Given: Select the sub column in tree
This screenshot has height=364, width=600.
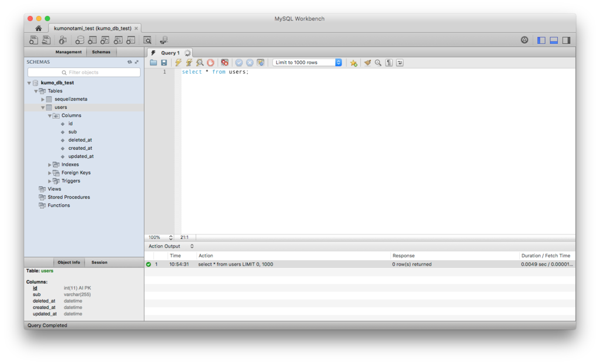Looking at the screenshot, I should (x=72, y=132).
